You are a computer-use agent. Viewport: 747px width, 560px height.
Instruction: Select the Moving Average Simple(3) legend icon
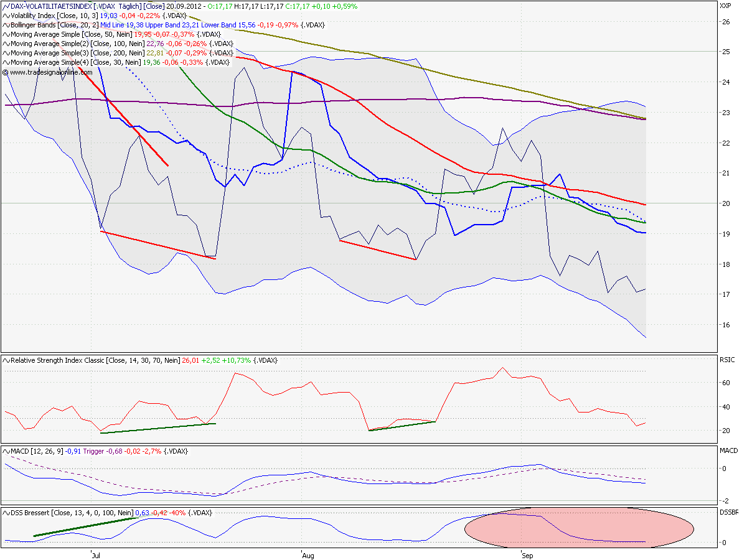(x=5, y=53)
